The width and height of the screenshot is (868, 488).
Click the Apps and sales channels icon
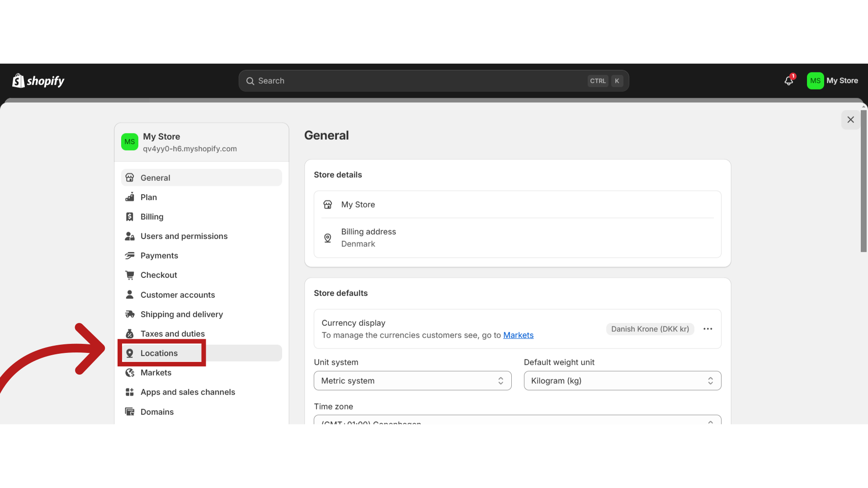tap(130, 392)
